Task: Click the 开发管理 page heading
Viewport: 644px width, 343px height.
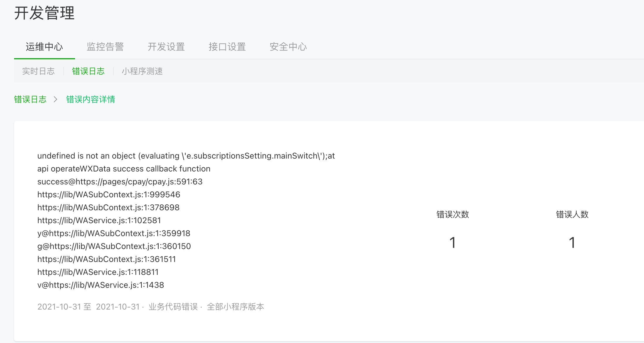Action: (x=44, y=13)
